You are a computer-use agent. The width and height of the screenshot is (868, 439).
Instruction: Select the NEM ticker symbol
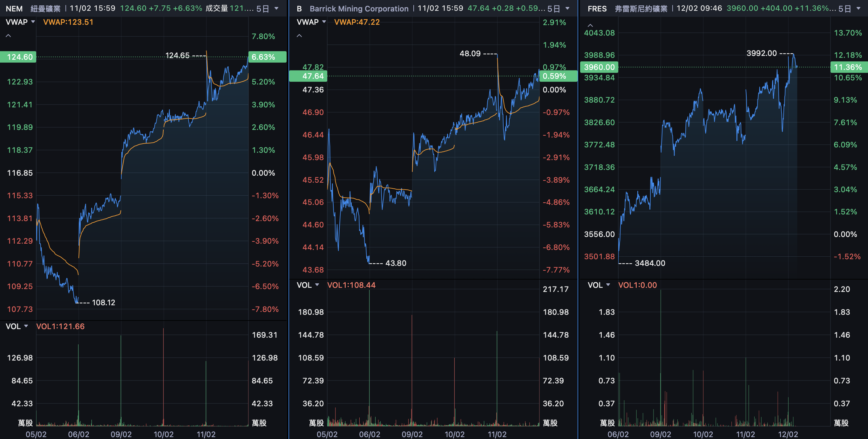pos(14,9)
